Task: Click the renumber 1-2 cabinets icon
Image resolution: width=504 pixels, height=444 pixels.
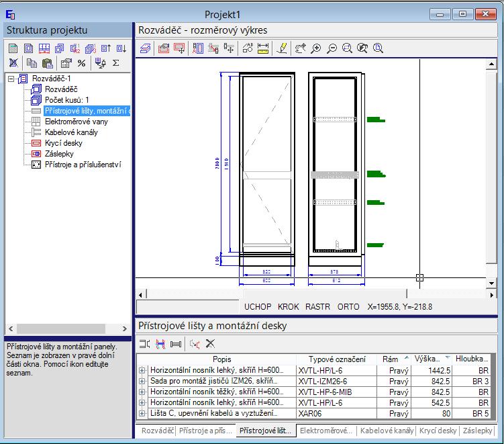Action: (75, 48)
